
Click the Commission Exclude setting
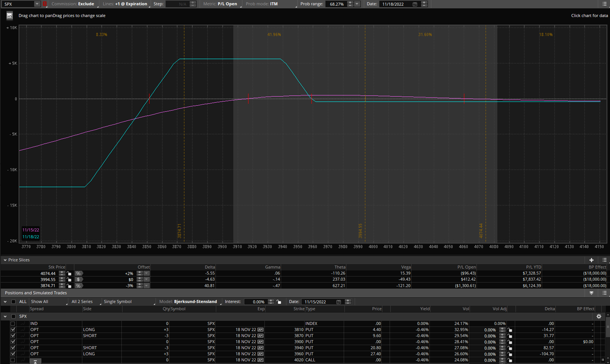click(86, 4)
